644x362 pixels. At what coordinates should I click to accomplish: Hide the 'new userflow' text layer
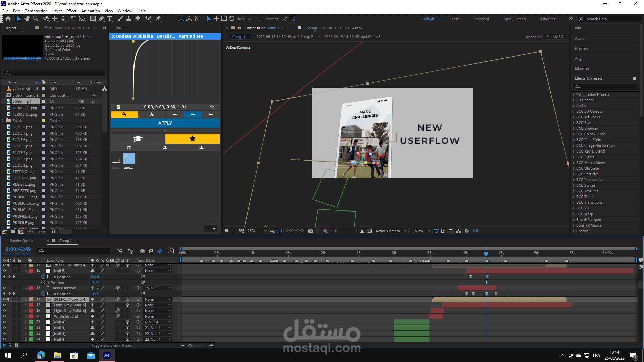coord(4,288)
